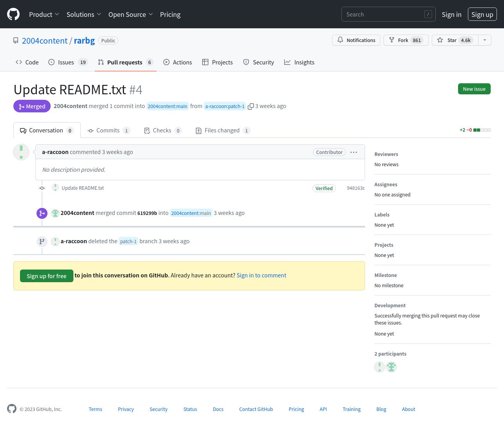
Task: Click the Sign in to comment link
Action: coord(261,275)
